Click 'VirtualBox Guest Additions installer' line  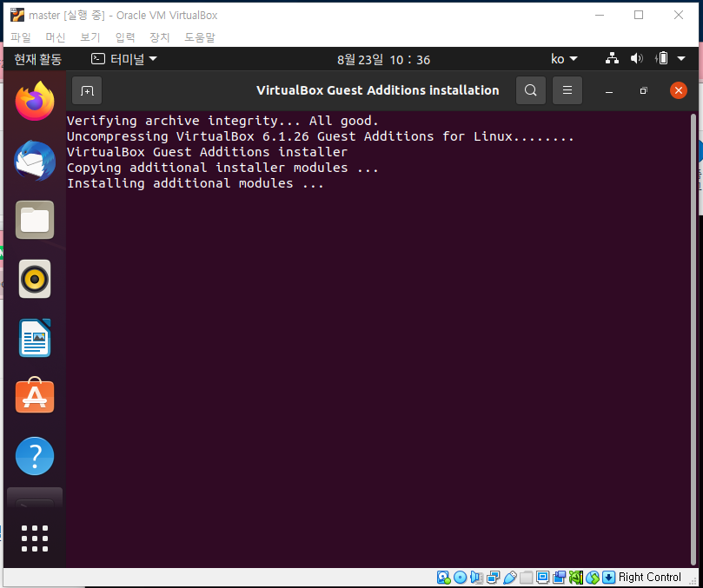pyautogui.click(x=207, y=152)
